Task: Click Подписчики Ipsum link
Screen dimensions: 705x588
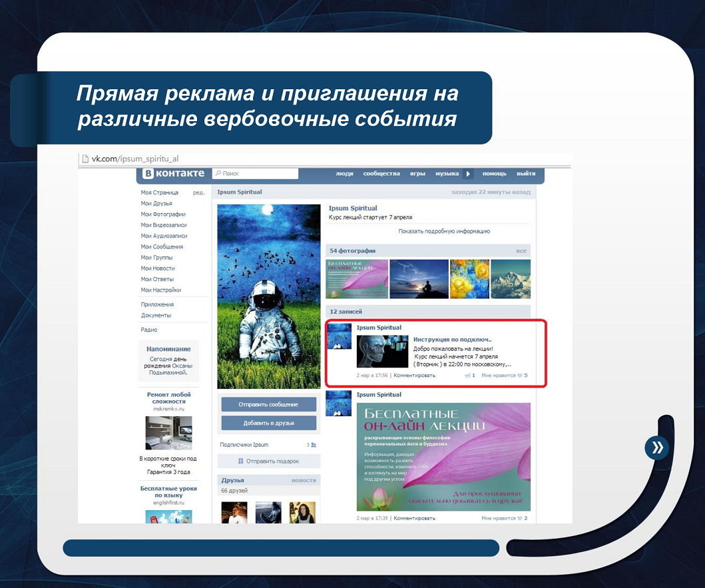Action: (244, 445)
